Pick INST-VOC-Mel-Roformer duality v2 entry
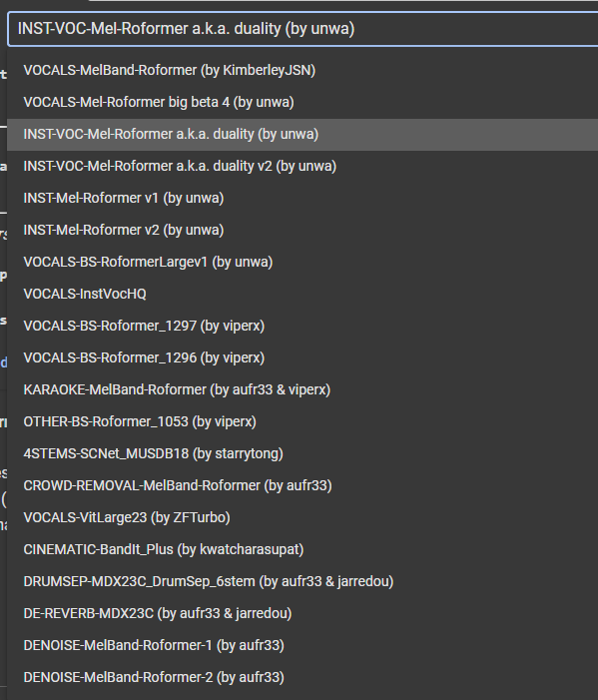598x700 pixels. [302, 167]
